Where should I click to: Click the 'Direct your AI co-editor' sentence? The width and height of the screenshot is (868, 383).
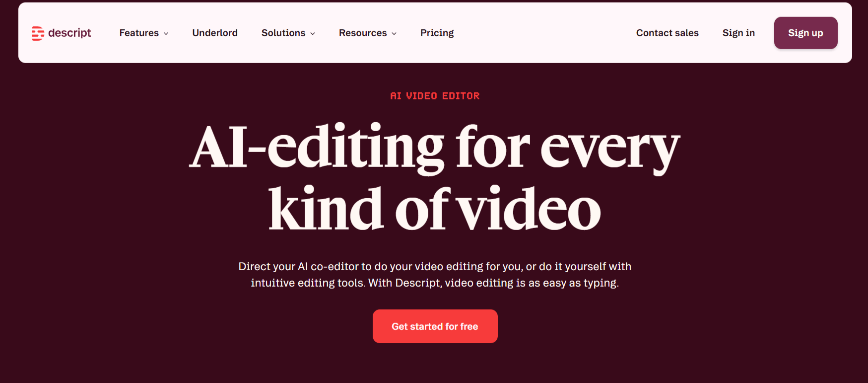click(435, 266)
